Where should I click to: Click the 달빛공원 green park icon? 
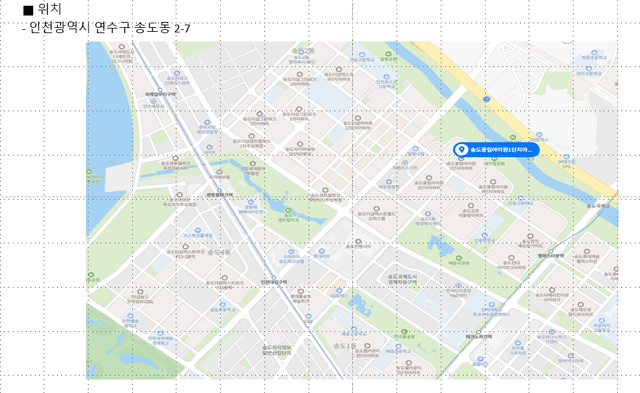388,54
